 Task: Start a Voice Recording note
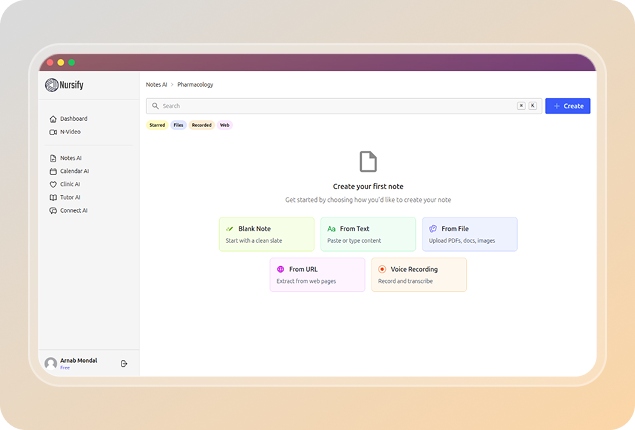pos(418,274)
